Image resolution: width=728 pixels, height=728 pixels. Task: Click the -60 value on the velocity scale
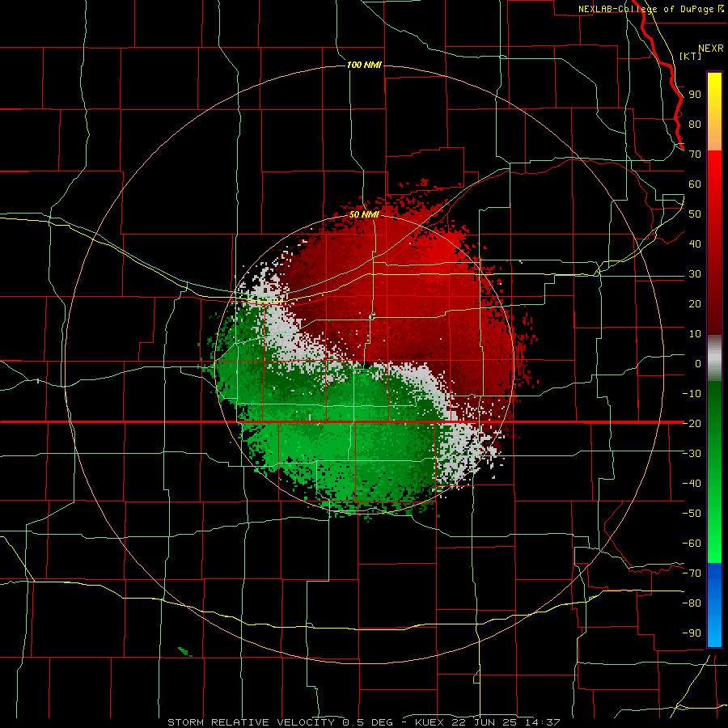pos(692,544)
